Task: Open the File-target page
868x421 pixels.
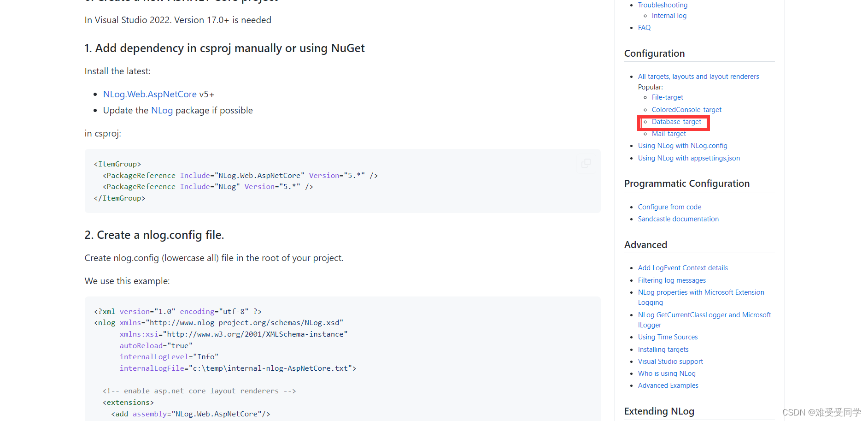Action: tap(667, 97)
